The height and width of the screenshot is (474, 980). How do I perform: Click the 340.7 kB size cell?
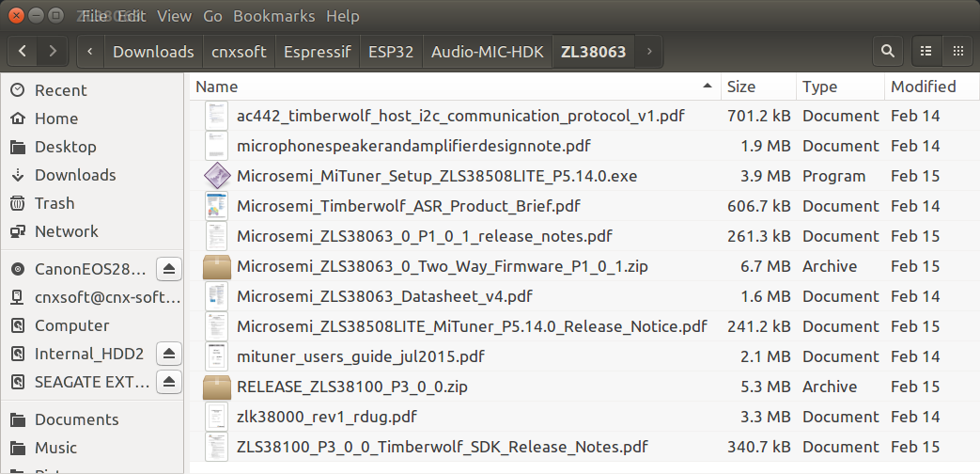[759, 447]
